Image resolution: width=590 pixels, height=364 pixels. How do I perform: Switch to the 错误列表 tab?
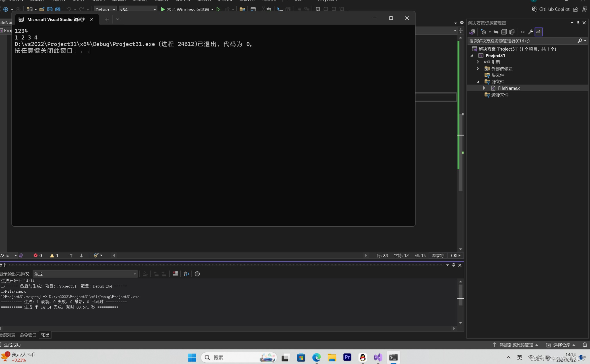pos(8,335)
